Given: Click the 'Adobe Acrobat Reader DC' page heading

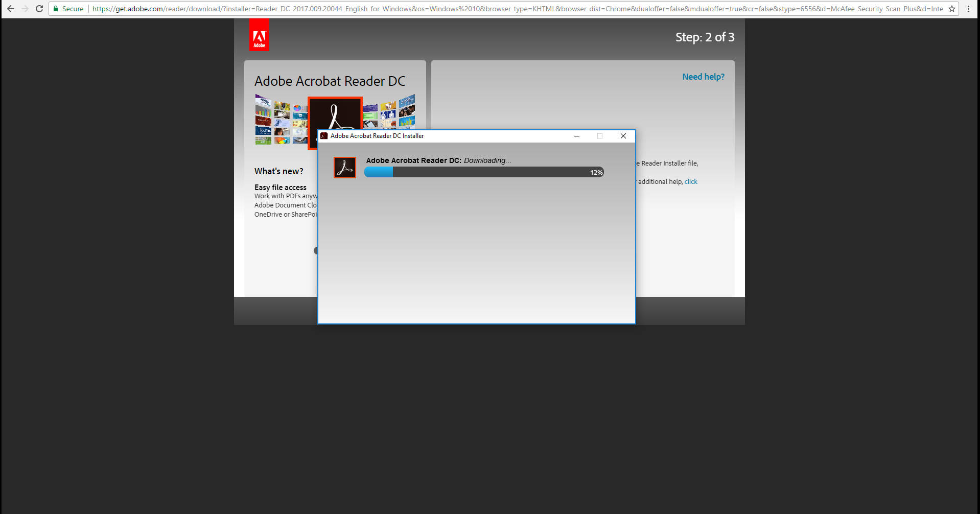Looking at the screenshot, I should point(330,81).
